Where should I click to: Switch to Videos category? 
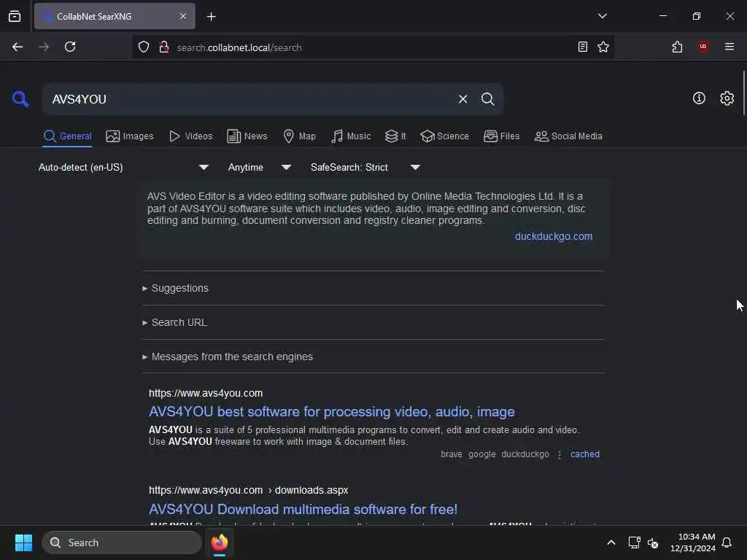(x=190, y=136)
